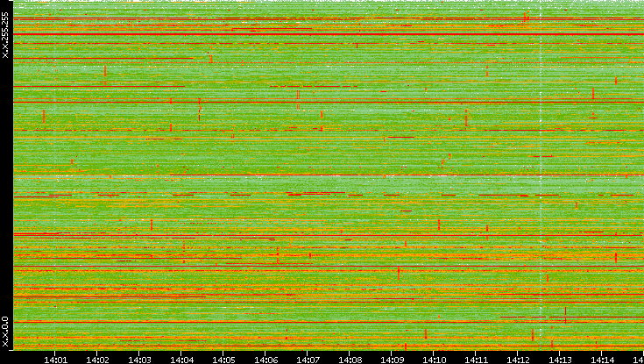Pick the 14:12 tick label

click(x=518, y=360)
